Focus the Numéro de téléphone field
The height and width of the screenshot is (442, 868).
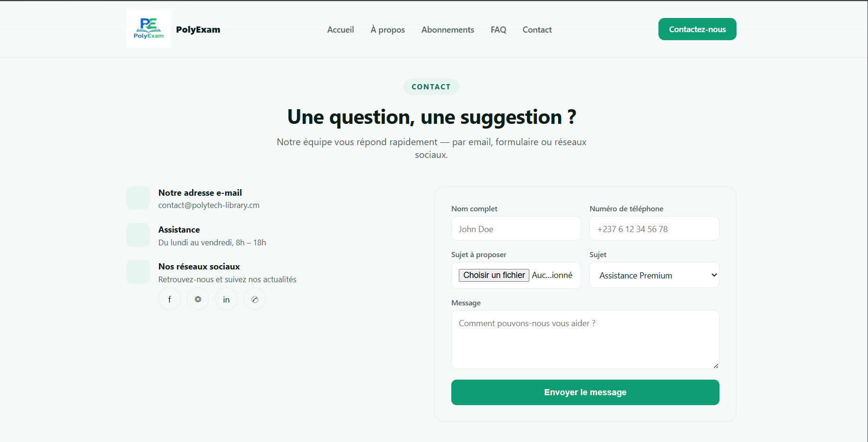click(654, 228)
